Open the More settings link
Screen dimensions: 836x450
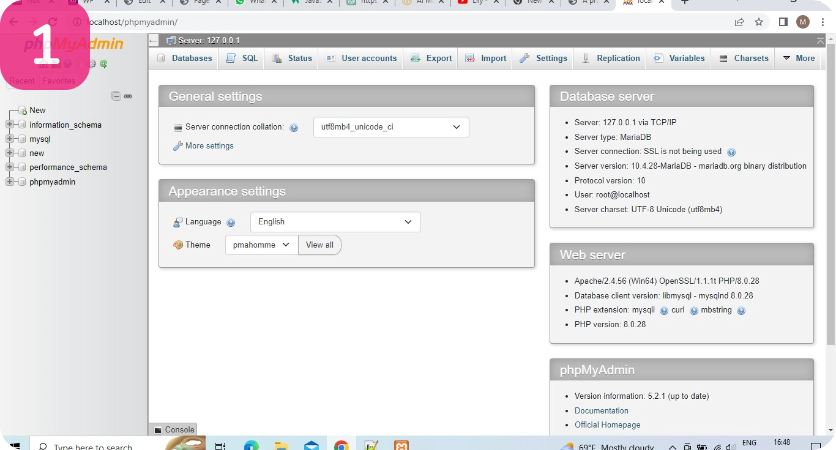click(209, 146)
